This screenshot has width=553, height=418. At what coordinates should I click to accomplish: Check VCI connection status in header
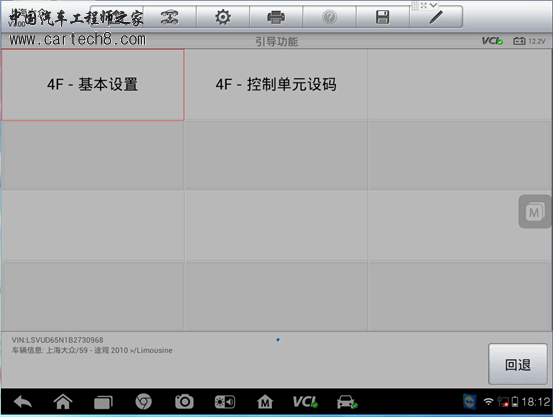pos(492,41)
